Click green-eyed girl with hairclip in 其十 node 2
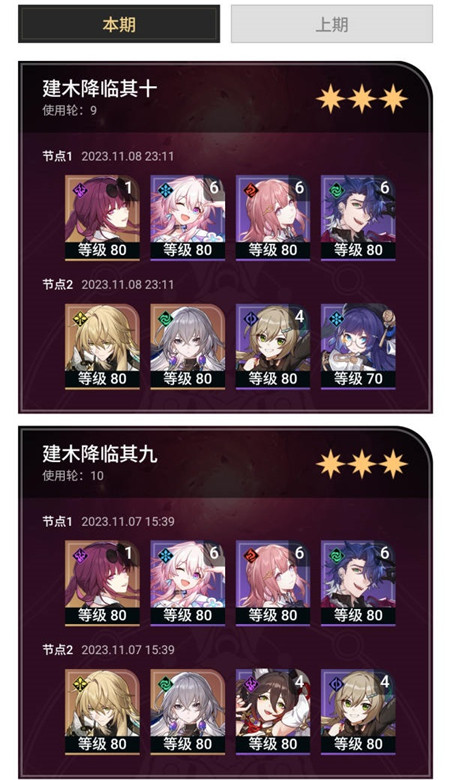 pyautogui.click(x=272, y=346)
